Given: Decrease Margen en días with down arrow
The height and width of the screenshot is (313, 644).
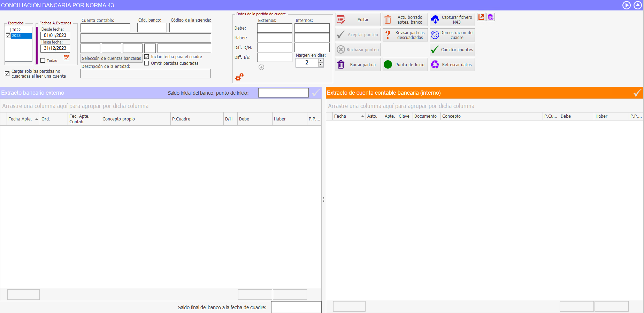Looking at the screenshot, I should click(321, 65).
